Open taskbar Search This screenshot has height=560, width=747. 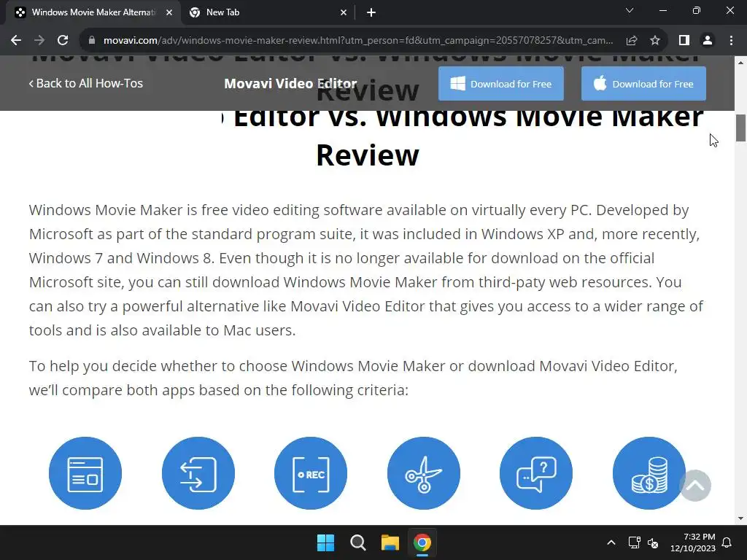click(x=357, y=542)
